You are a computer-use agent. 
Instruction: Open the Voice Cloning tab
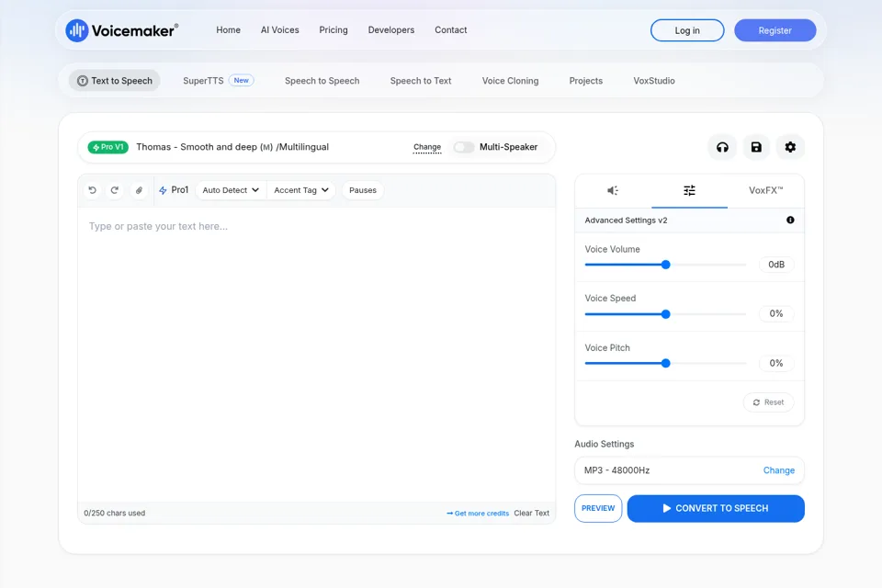click(x=510, y=81)
